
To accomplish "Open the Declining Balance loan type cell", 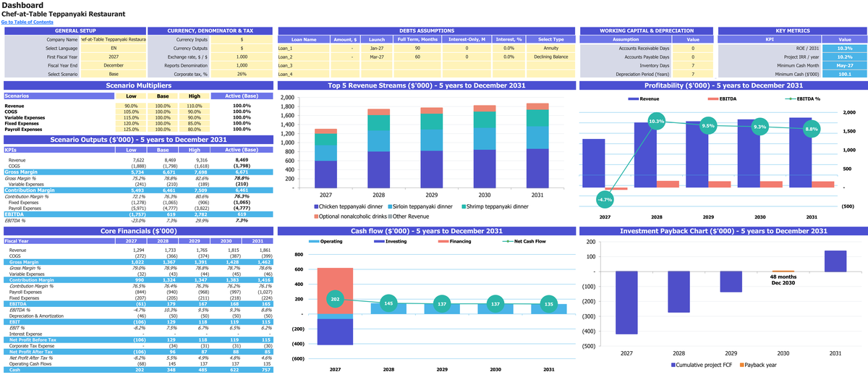I will click(x=550, y=56).
